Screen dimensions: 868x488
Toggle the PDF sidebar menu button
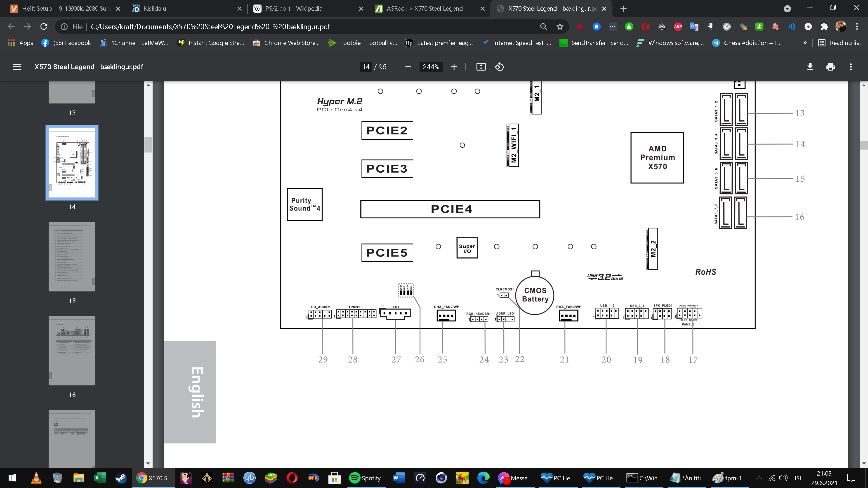[x=17, y=67]
